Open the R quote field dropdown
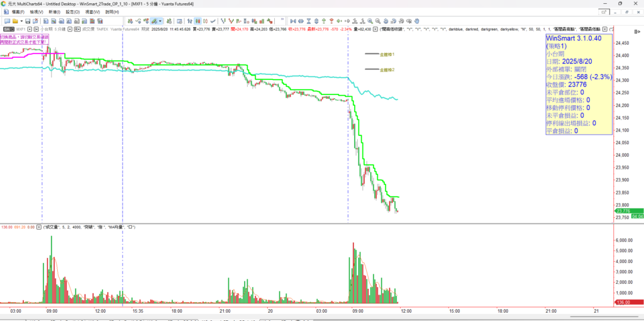 tap(77, 29)
